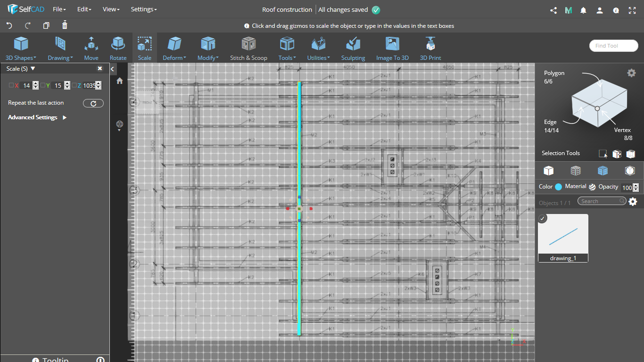644x362 pixels.
Task: Toggle drawing_1 object selection checkmark
Action: pyautogui.click(x=543, y=218)
